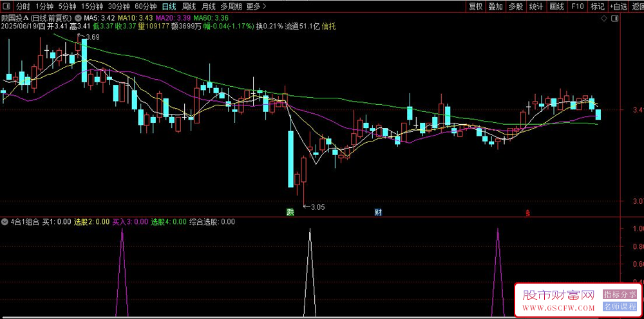Open the 多周期 multi-period view
The width and height of the screenshot is (644, 319).
pos(231,6)
